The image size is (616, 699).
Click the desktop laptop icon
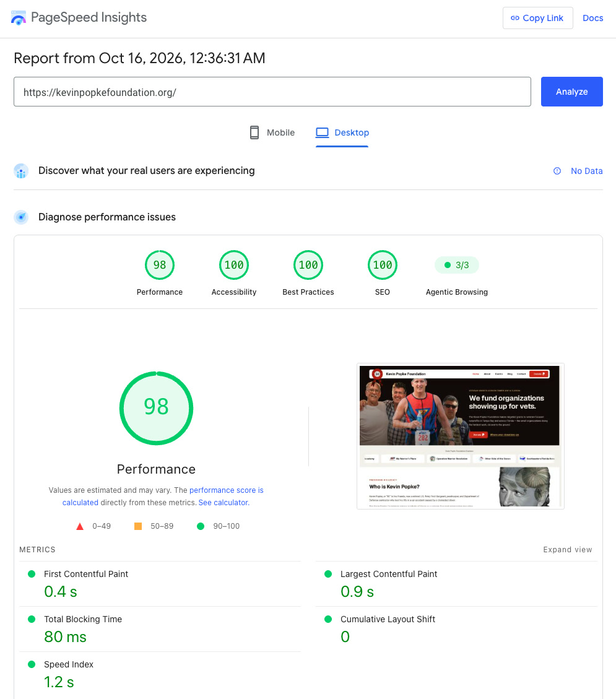[x=323, y=132]
